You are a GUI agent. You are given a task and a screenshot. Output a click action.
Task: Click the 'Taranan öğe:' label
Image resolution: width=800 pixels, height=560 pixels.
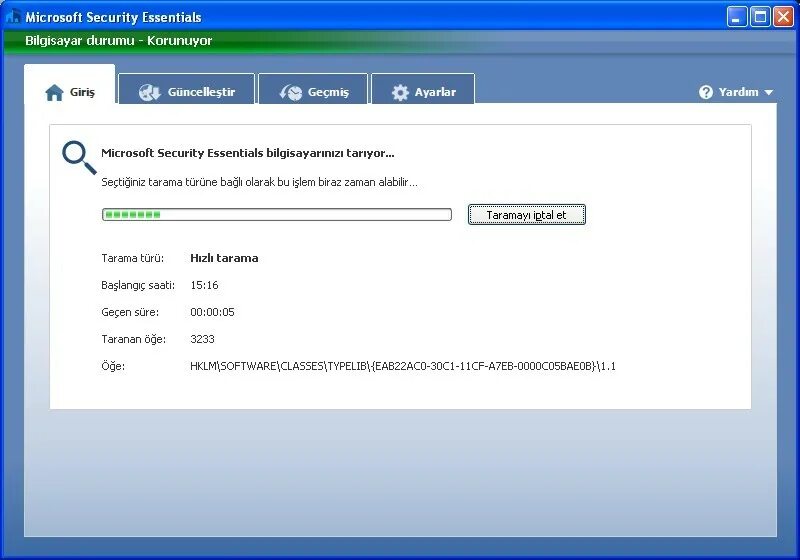133,339
